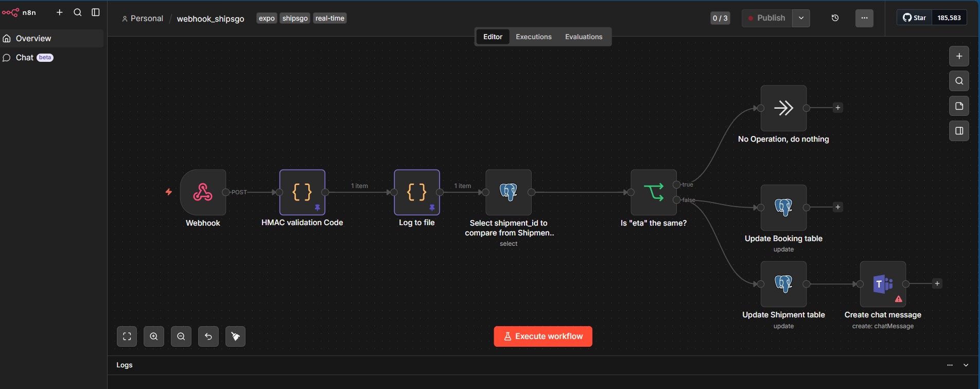Select the Log to file node
980x389 pixels.
coord(417,192)
